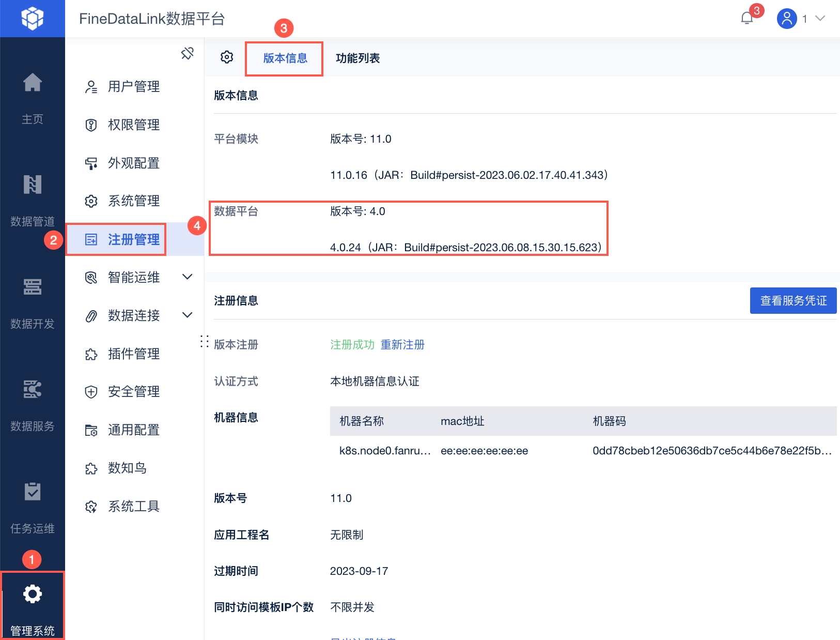Switch to the 版本信息 tab
Screen dimensions: 840x640
[285, 58]
